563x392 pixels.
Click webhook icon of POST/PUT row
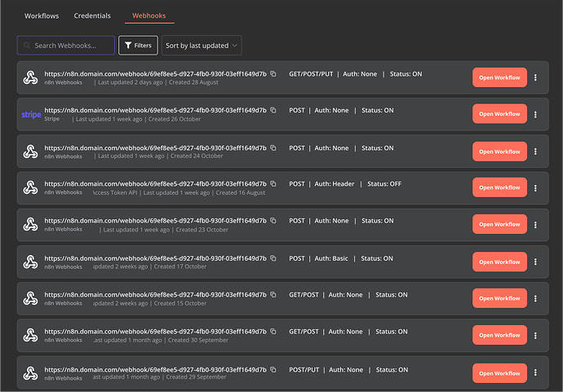click(30, 373)
